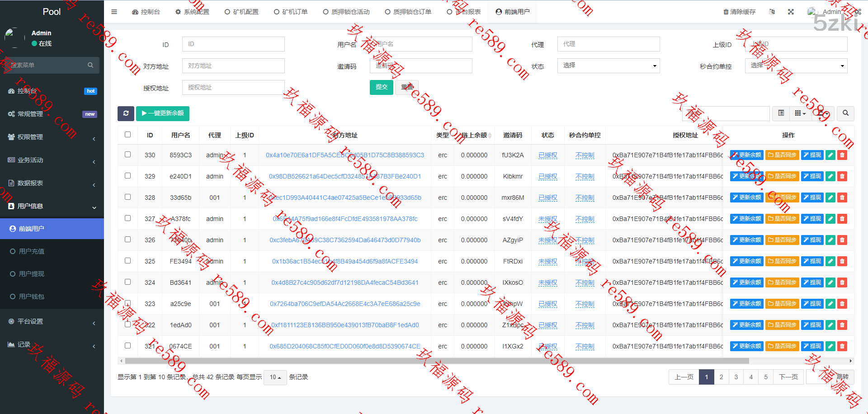This screenshot has width=868, height=414.
Task: Click the magnifier search icon button above table
Action: [x=845, y=113]
